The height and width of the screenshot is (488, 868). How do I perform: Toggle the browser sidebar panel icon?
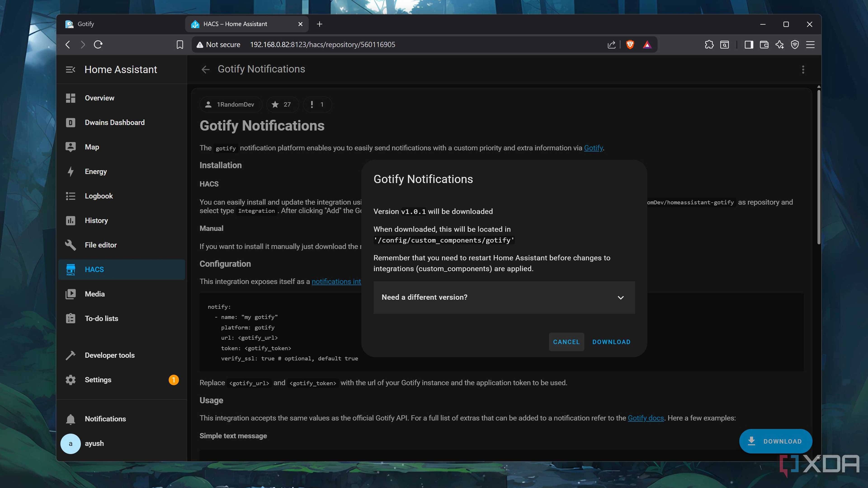pos(749,45)
